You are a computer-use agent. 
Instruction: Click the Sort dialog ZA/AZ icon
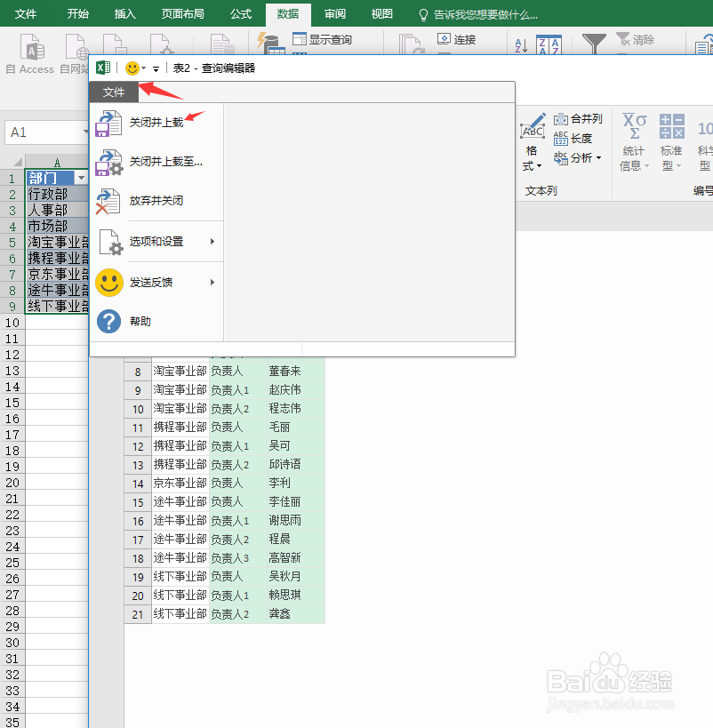549,44
